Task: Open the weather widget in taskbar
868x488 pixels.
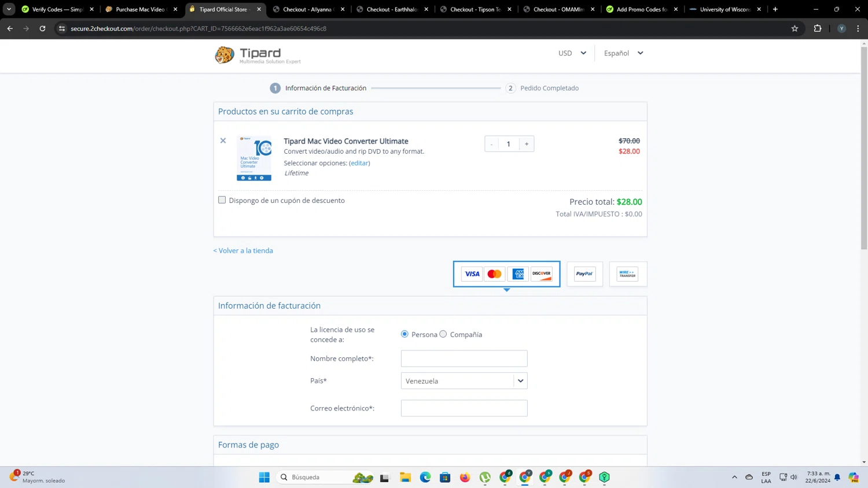Action: 38,477
